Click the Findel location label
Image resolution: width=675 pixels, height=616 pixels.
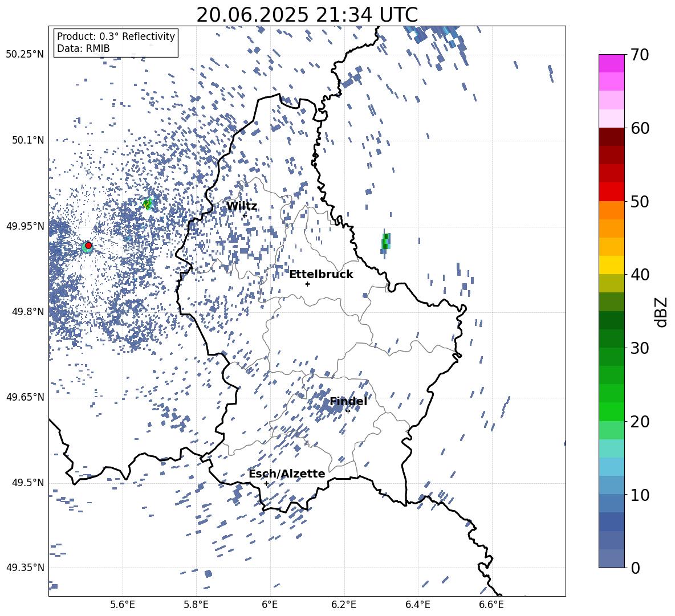tap(348, 401)
